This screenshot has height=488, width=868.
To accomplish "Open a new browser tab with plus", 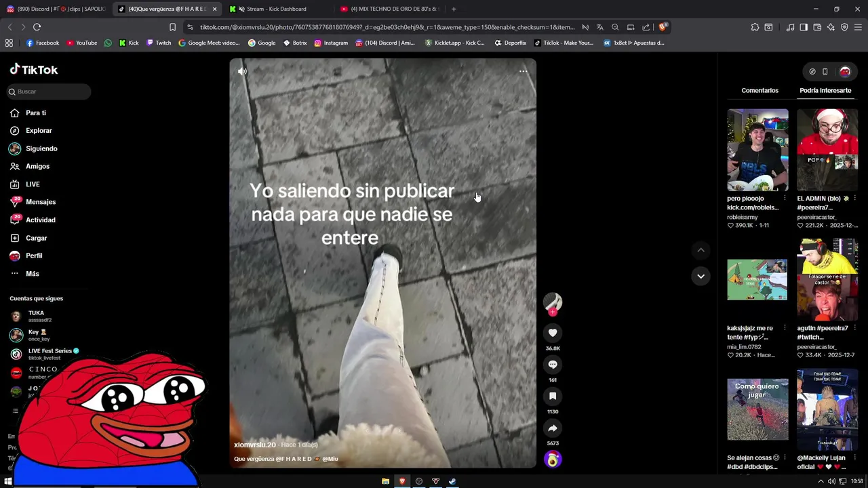I will click(454, 9).
